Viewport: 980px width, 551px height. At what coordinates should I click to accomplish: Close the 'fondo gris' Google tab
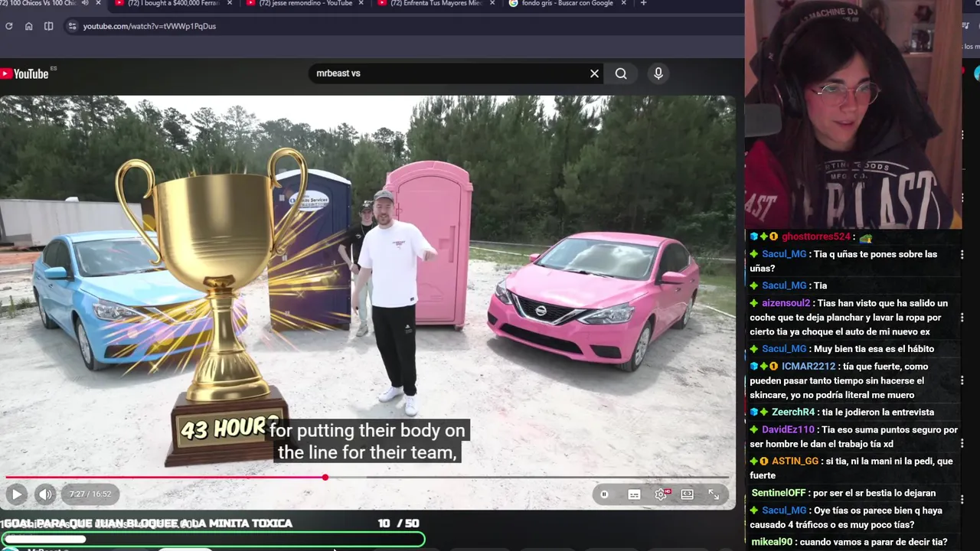click(x=624, y=3)
